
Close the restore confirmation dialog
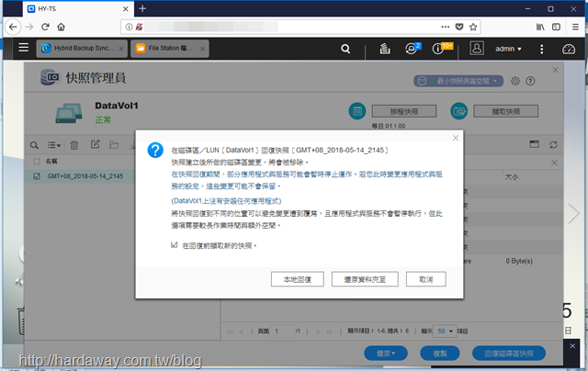coord(456,138)
